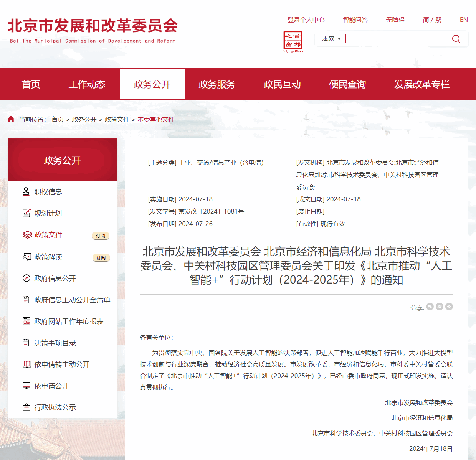Open 依申请公开 in the sidebar
The width and height of the screenshot is (476, 460).
click(51, 386)
